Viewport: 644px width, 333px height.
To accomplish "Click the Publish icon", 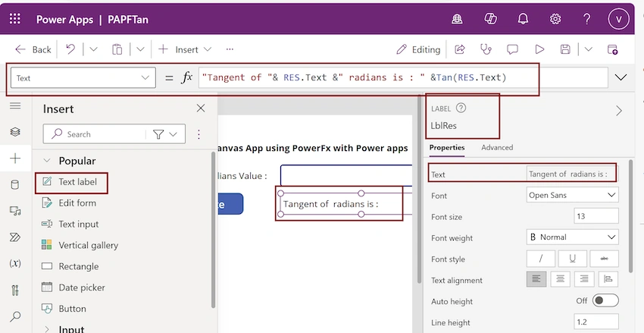I will [x=612, y=49].
